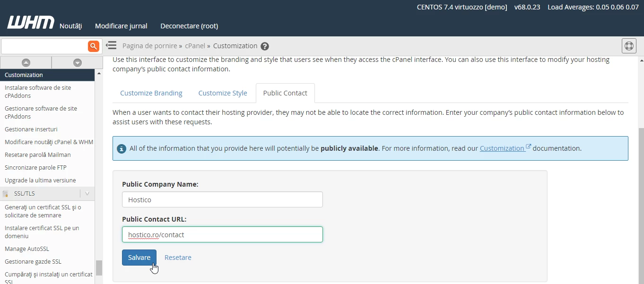Image resolution: width=644 pixels, height=284 pixels.
Task: Click the down arrow above the sidebar menu
Action: click(x=77, y=62)
